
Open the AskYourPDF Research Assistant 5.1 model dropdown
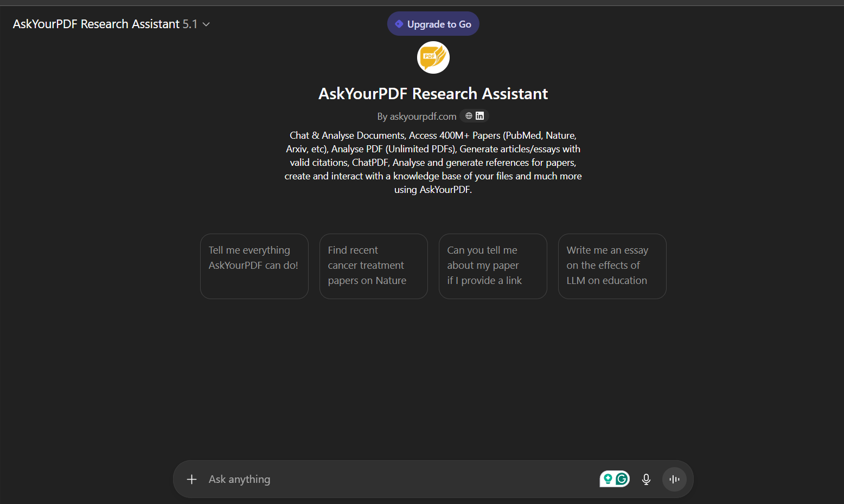point(111,24)
